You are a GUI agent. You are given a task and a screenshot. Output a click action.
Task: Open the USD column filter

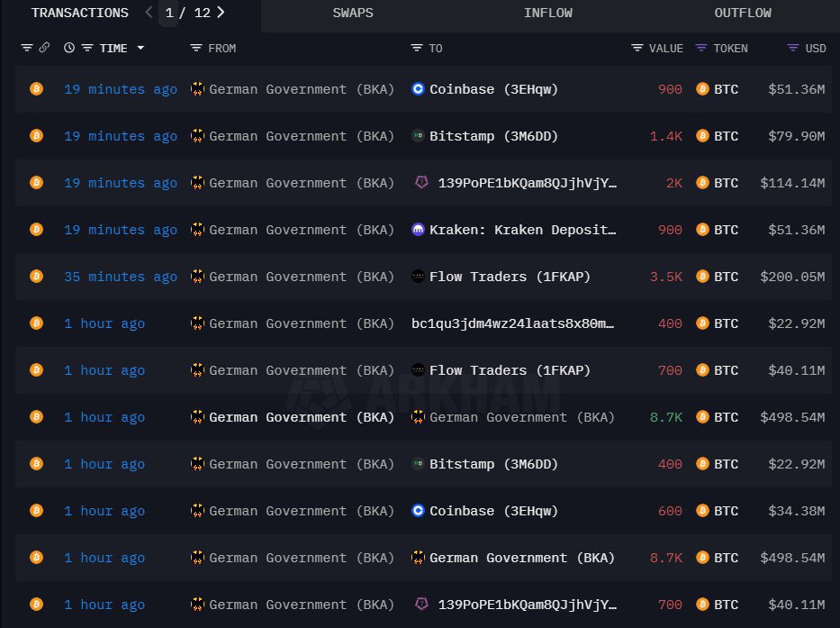click(x=793, y=49)
